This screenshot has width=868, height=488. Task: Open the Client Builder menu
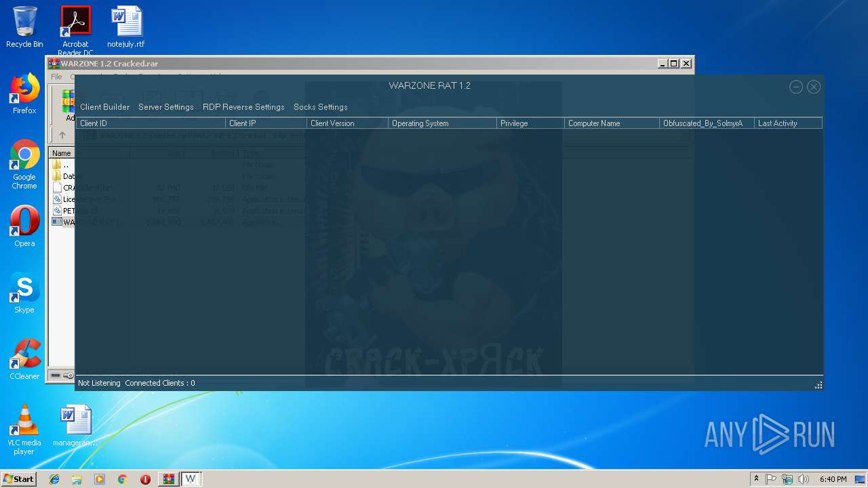pyautogui.click(x=104, y=107)
